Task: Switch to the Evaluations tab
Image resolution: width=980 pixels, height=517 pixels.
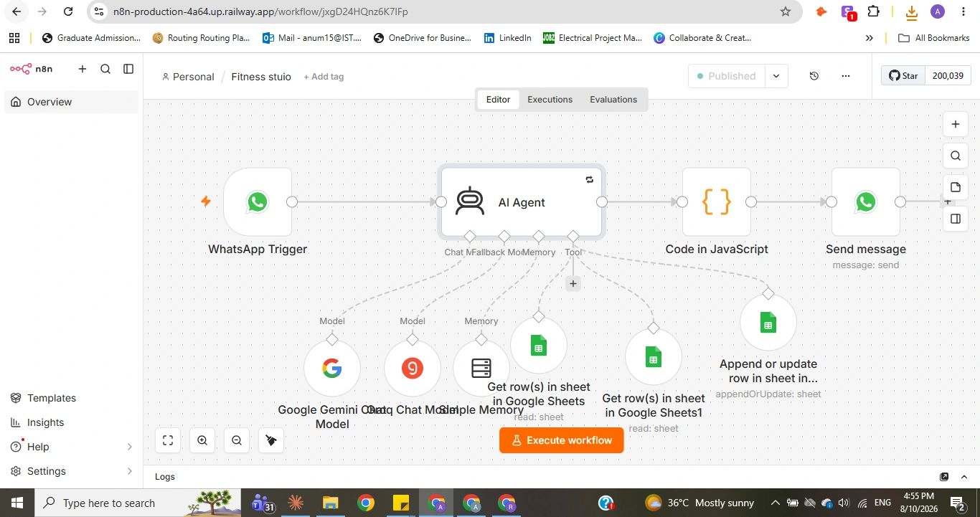Action: (x=613, y=100)
